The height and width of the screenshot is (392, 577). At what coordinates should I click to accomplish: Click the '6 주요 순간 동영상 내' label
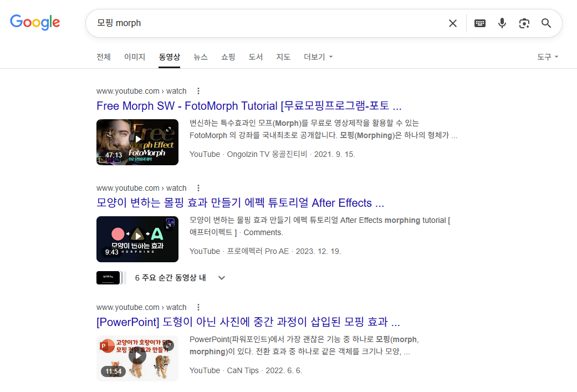[x=170, y=278]
